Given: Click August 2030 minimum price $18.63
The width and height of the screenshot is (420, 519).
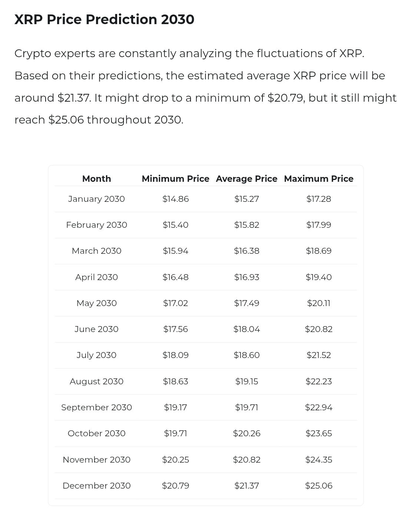Looking at the screenshot, I should coord(175,381).
